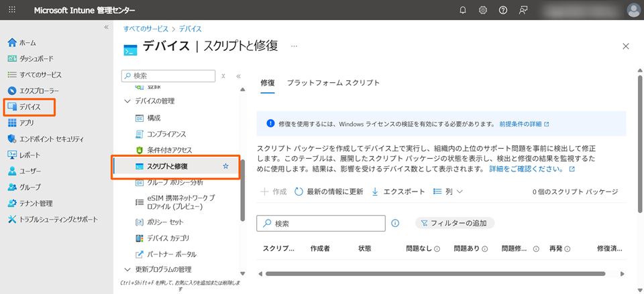Switch to プラットフォーム スクリプト tab

point(333,83)
